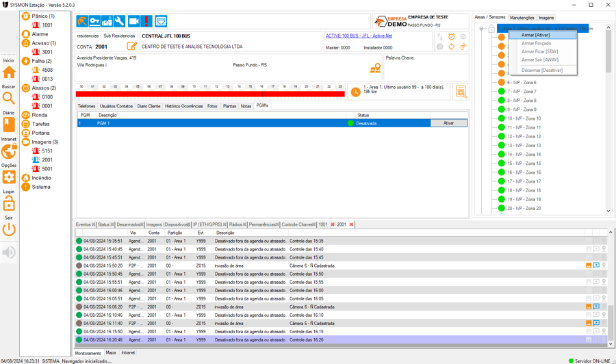Click the red exclamation alert toolbar icon
Image resolution: width=616 pixels, height=364 pixels.
tap(146, 21)
